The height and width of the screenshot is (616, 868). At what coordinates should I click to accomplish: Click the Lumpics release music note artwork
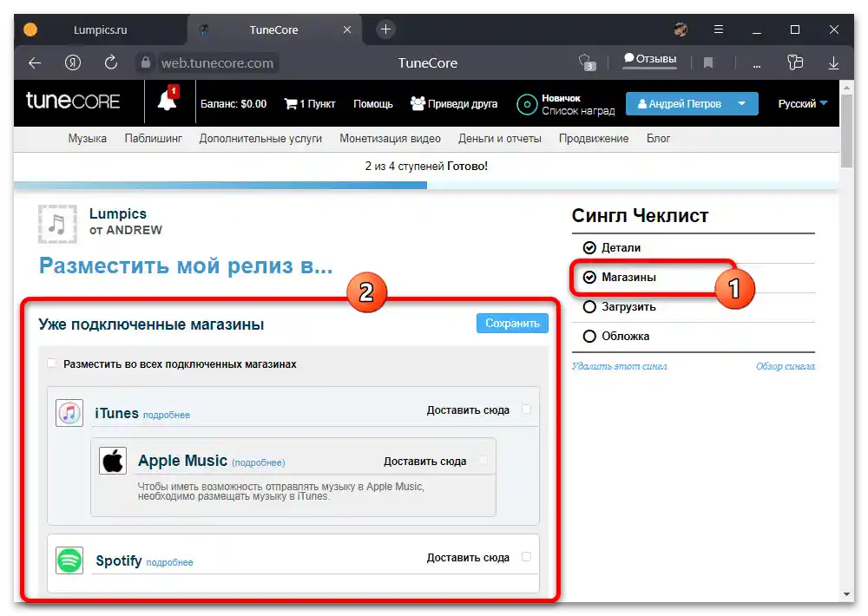[57, 224]
